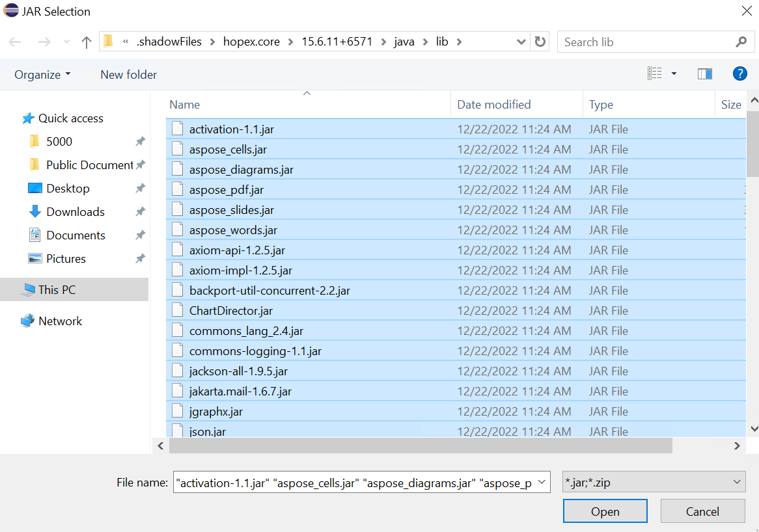The height and width of the screenshot is (532, 759).
Task: Open Desktop in the navigation pane
Action: 68,189
